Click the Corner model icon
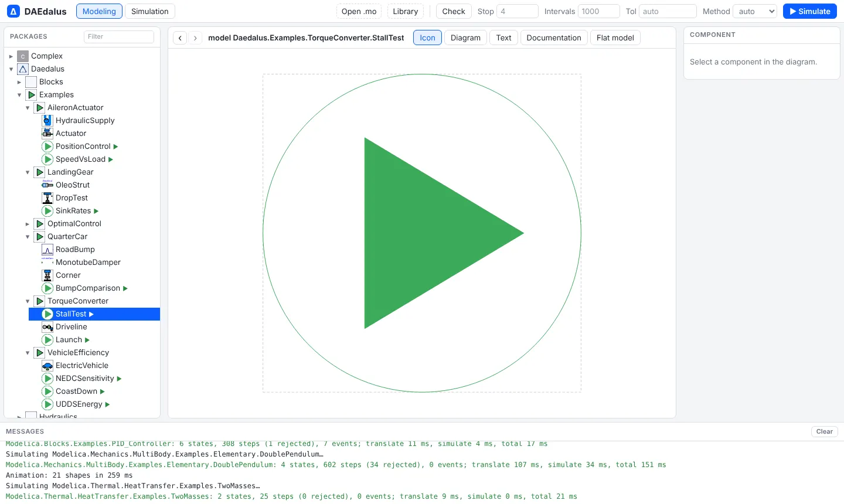This screenshot has width=844, height=504. pyautogui.click(x=47, y=275)
